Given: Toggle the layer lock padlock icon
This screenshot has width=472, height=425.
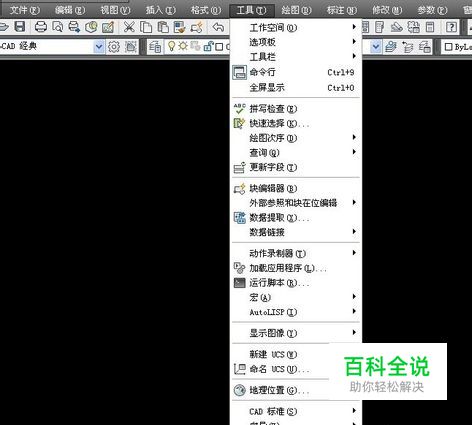Looking at the screenshot, I should (x=208, y=46).
